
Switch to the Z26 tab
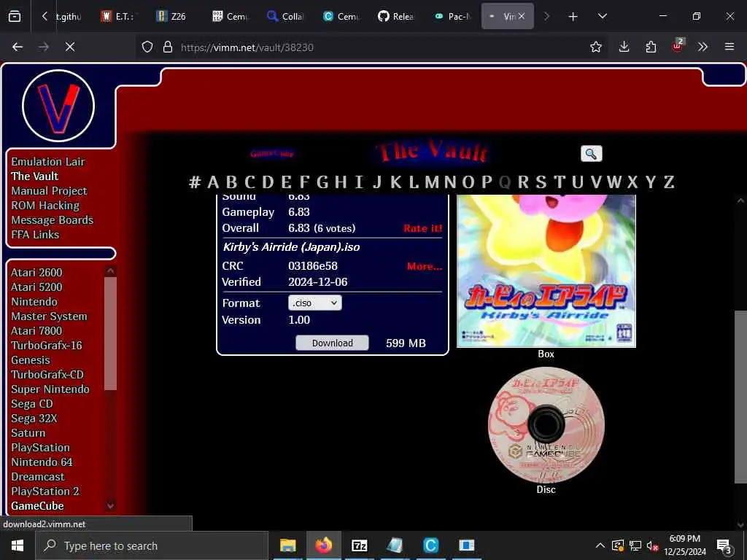pos(171,16)
